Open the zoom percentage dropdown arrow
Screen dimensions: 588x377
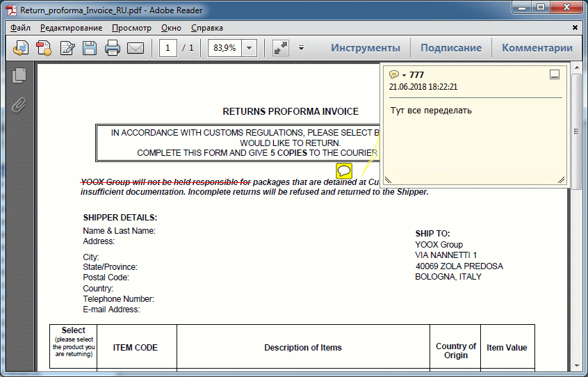click(250, 48)
